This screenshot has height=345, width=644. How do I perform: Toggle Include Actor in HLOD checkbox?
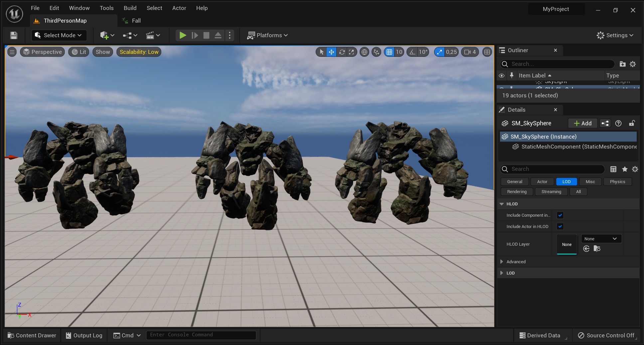pyautogui.click(x=560, y=226)
